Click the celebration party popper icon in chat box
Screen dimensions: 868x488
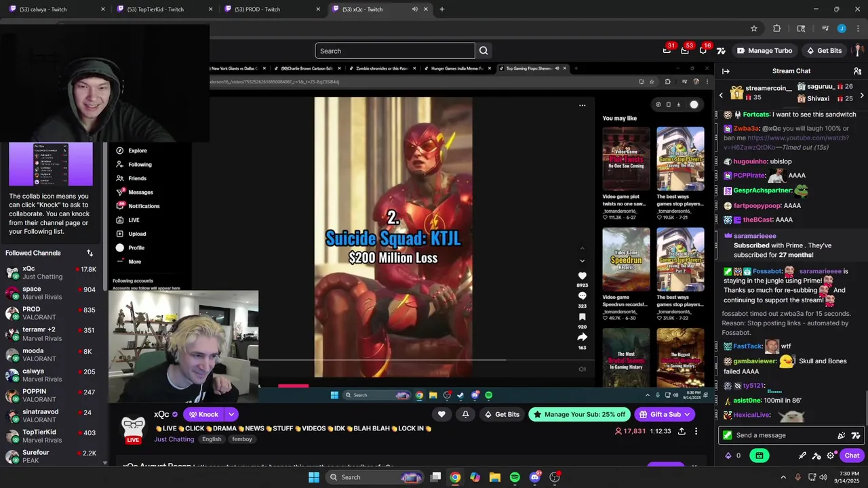[842, 435]
